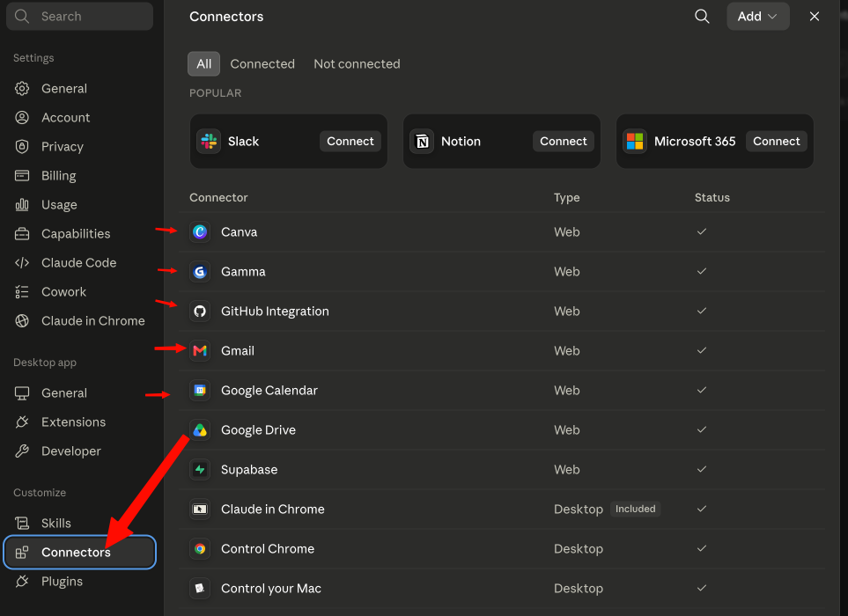Click the Google Calendar icon
Viewport: 848px width, 616px height.
pos(200,390)
